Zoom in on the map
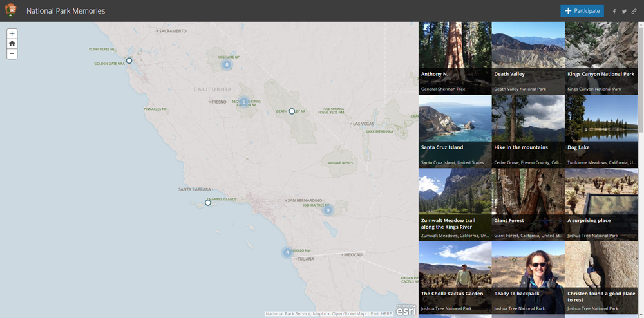The height and width of the screenshot is (318, 644). [x=12, y=33]
